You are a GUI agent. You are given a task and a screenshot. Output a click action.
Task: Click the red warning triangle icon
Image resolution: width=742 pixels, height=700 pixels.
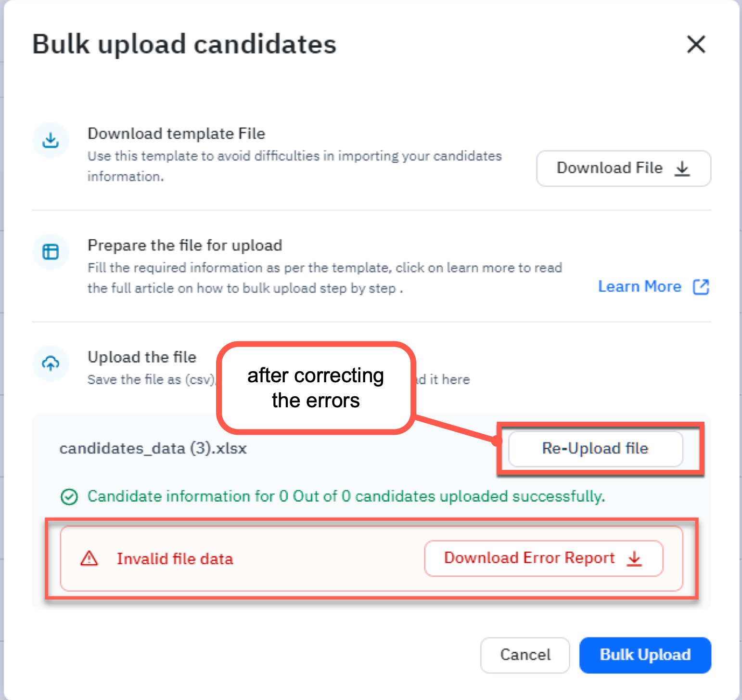click(89, 558)
